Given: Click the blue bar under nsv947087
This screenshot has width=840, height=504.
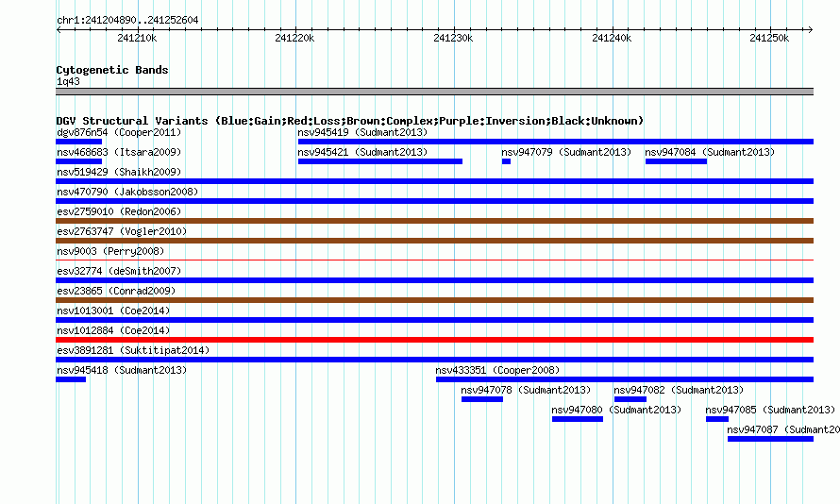Looking at the screenshot, I should [770, 439].
